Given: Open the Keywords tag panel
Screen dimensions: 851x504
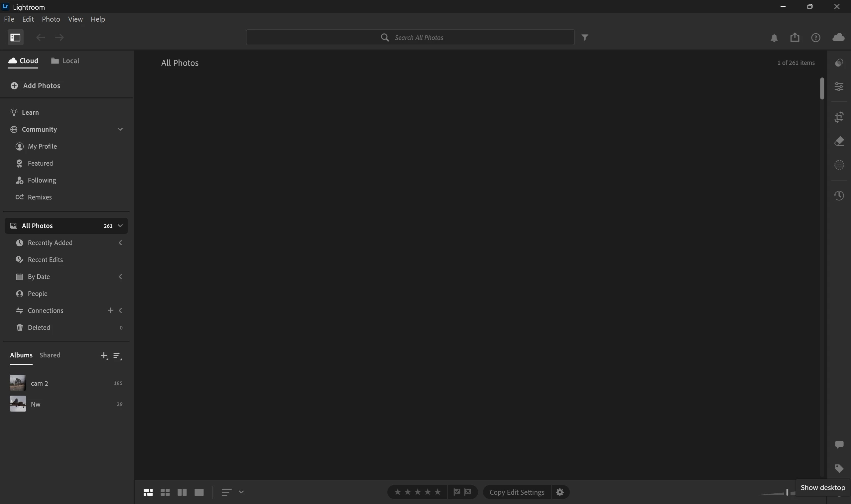Looking at the screenshot, I should pyautogui.click(x=839, y=468).
